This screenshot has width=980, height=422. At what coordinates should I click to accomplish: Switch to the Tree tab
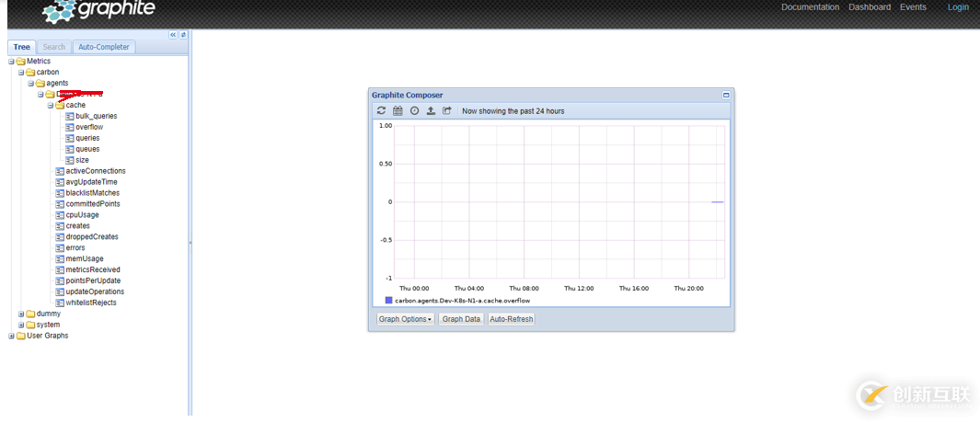point(22,47)
